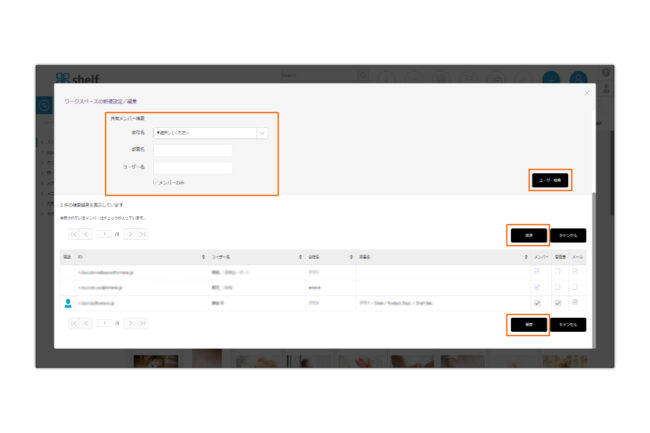The width and height of the screenshot is (650, 433).
Task: Toggle the mail checkbox in the first row
Action: (575, 271)
